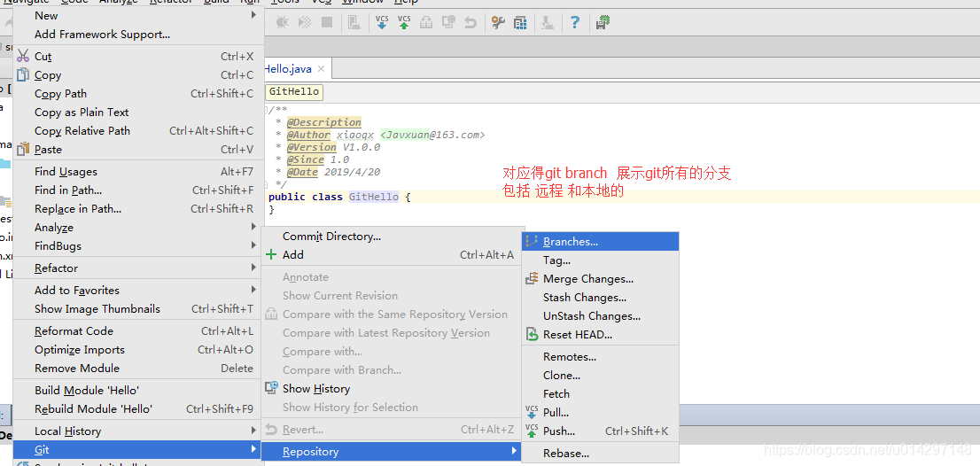Click the green plus Add icon
Screen dimensions: 980x466
pos(270,255)
